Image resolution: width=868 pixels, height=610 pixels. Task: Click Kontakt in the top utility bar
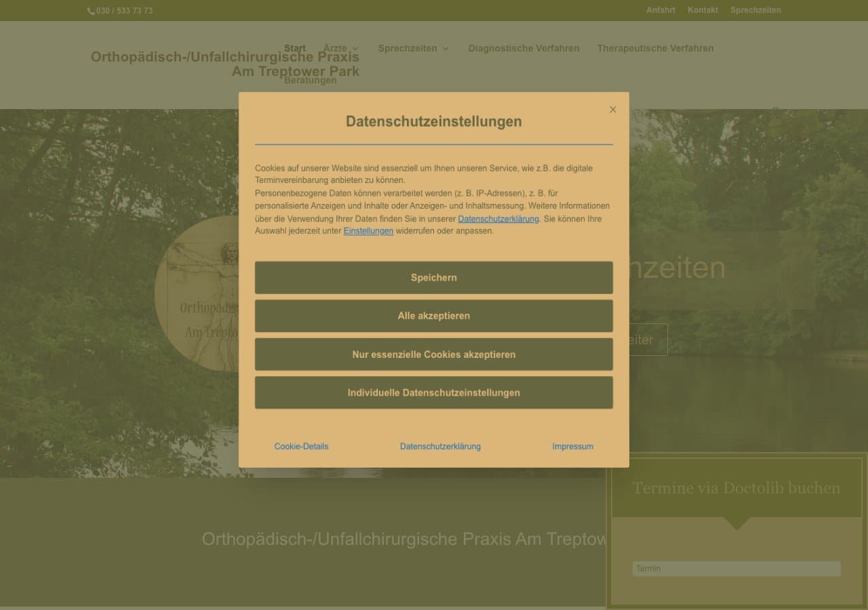tap(703, 10)
